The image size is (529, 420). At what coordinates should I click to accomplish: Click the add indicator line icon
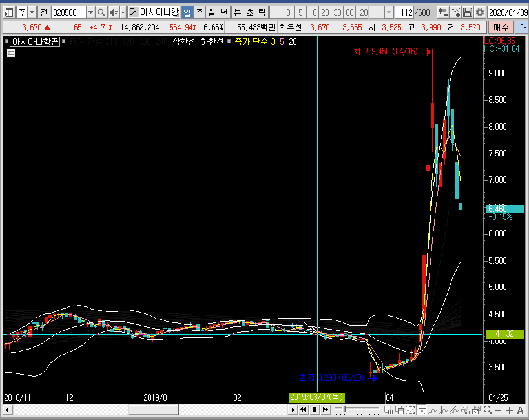point(455,13)
